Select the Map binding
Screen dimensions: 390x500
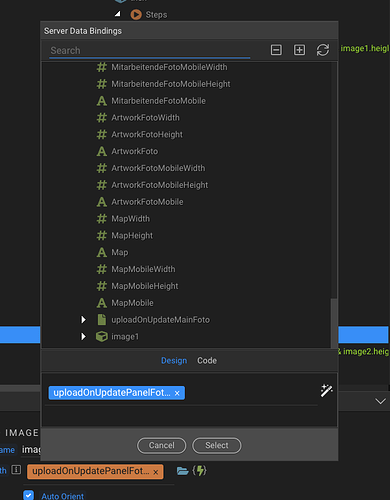click(x=120, y=252)
